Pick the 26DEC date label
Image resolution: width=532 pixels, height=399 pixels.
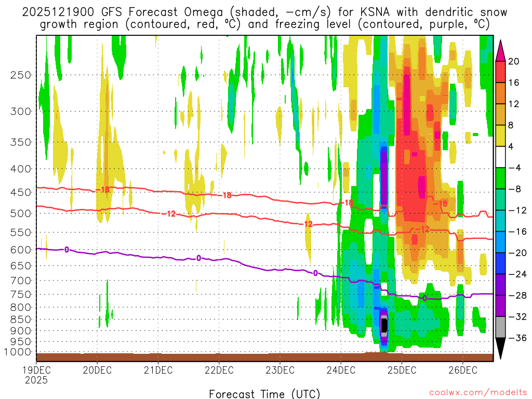point(463,369)
